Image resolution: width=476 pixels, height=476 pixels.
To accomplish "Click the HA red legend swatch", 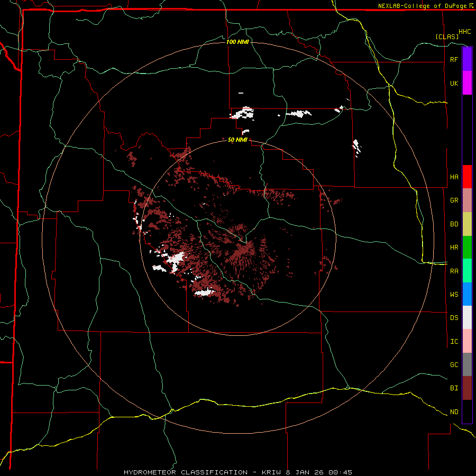I will coord(467,177).
